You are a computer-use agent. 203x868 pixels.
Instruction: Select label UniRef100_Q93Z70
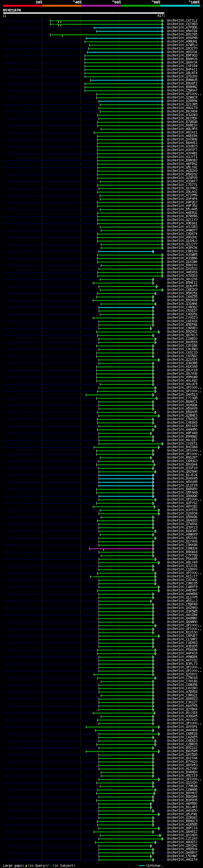click(182, 49)
